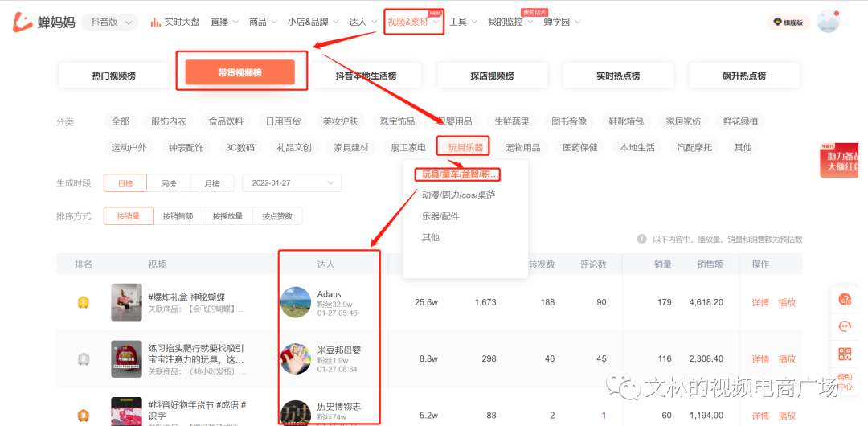Switch to 抖音本地生活榜 tab
The image size is (868, 426).
[x=366, y=76]
